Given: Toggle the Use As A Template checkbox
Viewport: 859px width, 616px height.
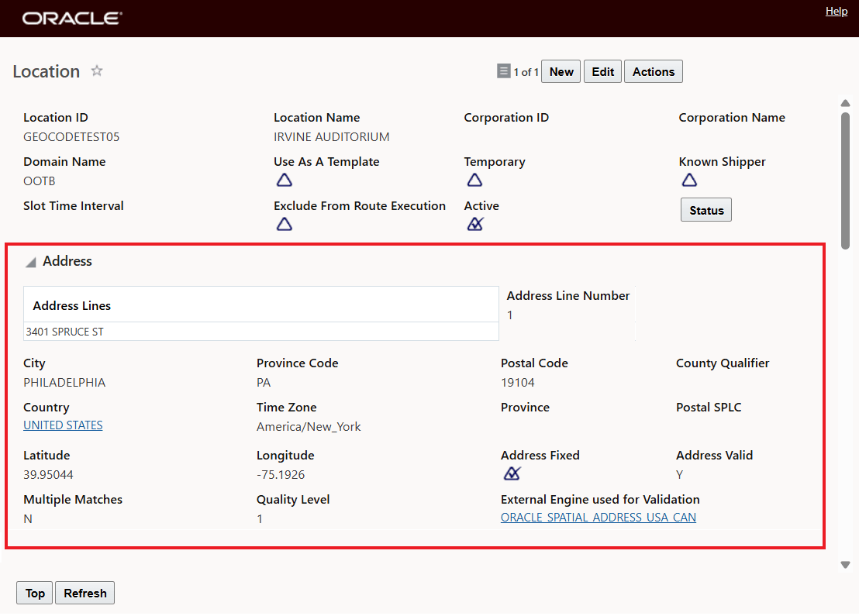Looking at the screenshot, I should (x=285, y=181).
